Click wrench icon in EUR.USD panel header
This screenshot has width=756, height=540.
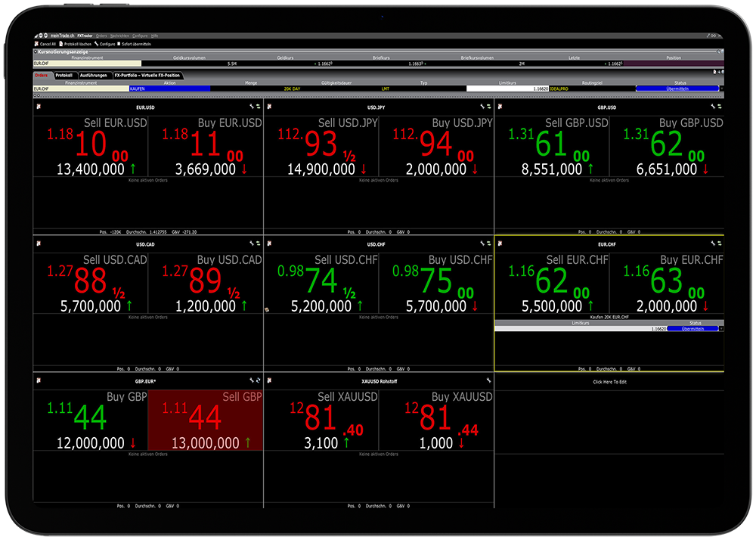pos(251,107)
